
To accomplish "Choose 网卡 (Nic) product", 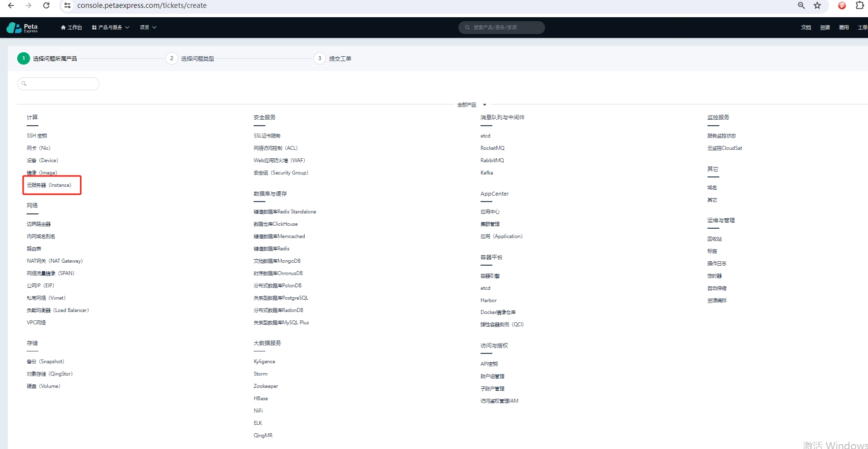I will click(39, 148).
